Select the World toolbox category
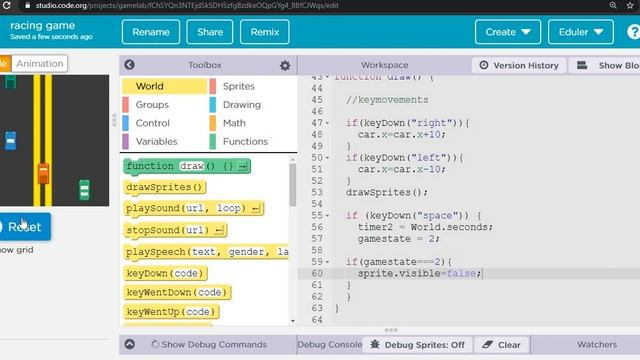Image resolution: width=640 pixels, height=360 pixels. point(164,86)
